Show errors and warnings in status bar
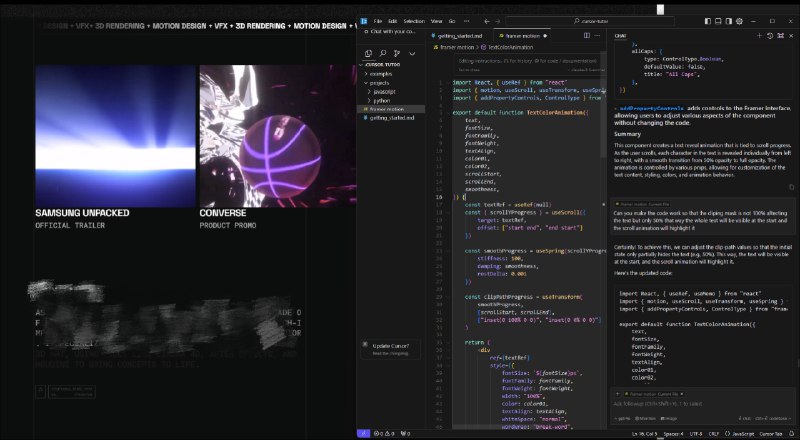Screen dimensions: 800x440 (385, 434)
